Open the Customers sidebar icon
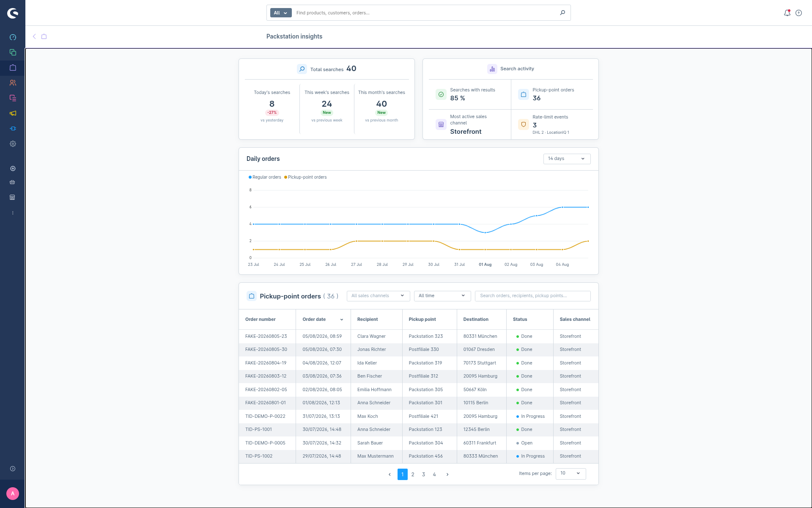 pos(13,83)
